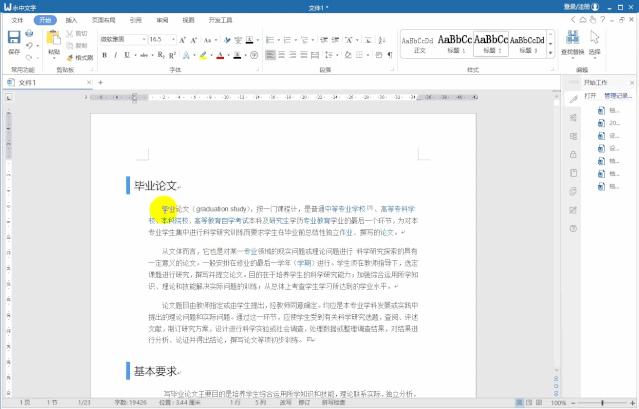Open the font size 16.5 dropdown
The height and width of the screenshot is (409, 639).
(173, 40)
